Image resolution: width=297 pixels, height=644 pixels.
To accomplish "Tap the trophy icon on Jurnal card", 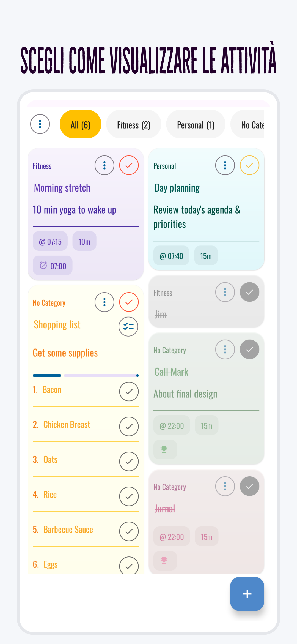I will (164, 561).
